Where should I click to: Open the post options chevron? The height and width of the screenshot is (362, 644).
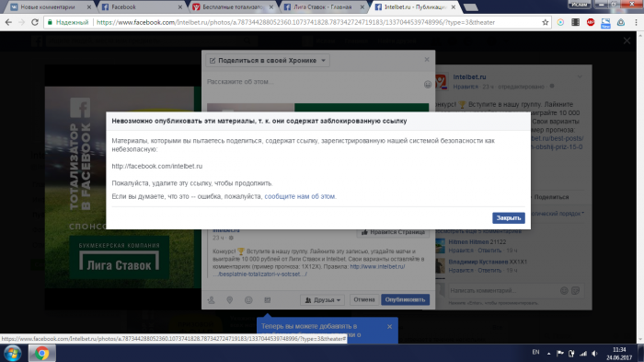[x=580, y=76]
